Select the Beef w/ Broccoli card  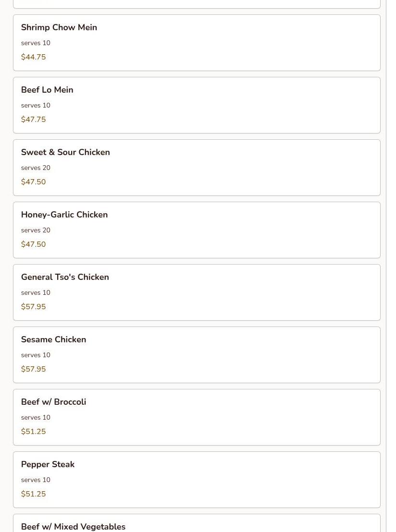pyautogui.click(x=197, y=417)
